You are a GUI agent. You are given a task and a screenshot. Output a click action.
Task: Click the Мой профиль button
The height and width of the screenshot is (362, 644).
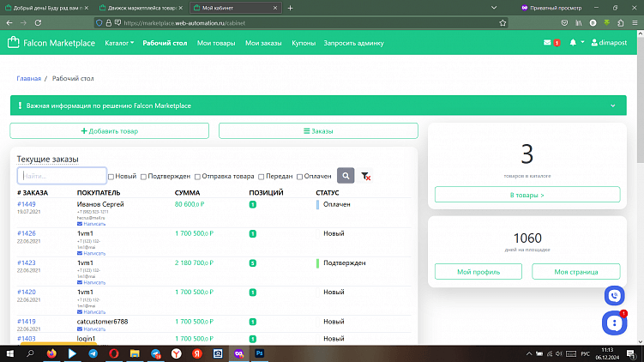[x=478, y=272]
